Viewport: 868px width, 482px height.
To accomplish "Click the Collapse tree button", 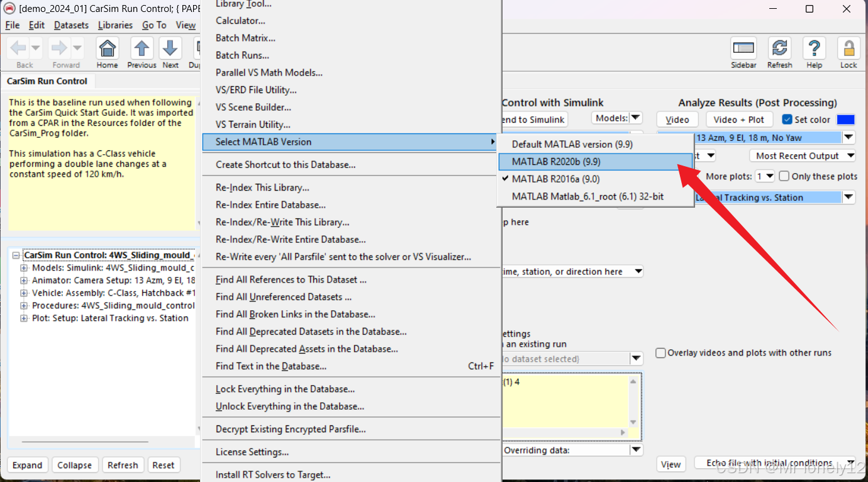I will 75,465.
